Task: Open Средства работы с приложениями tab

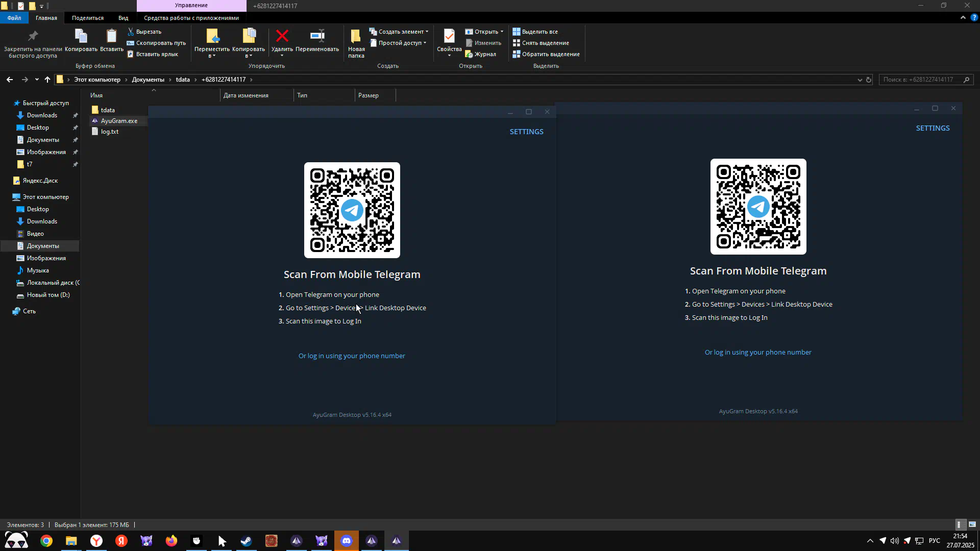Action: point(191,18)
